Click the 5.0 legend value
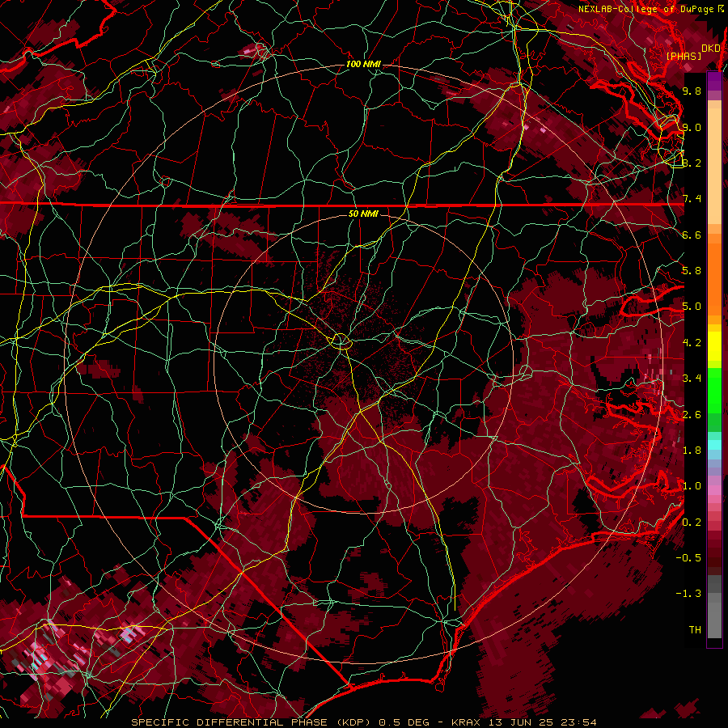The image size is (728, 728). (x=692, y=307)
